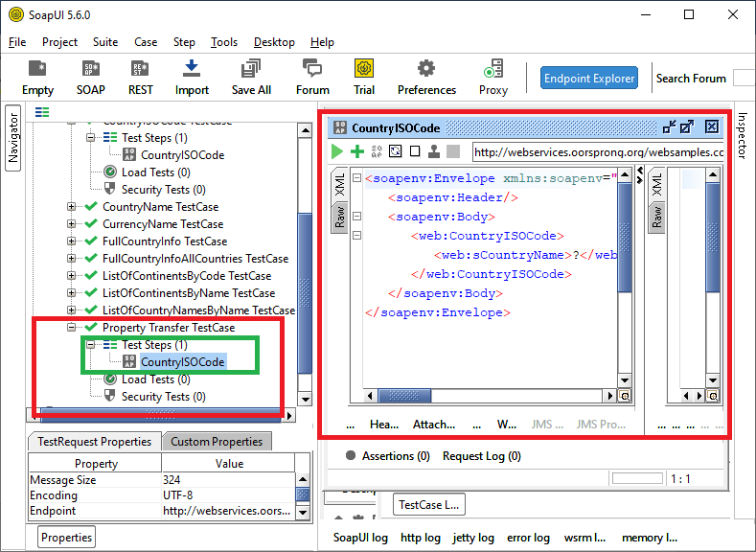Open the SoapUI log tab
This screenshot has height=552, width=756.
pyautogui.click(x=360, y=538)
